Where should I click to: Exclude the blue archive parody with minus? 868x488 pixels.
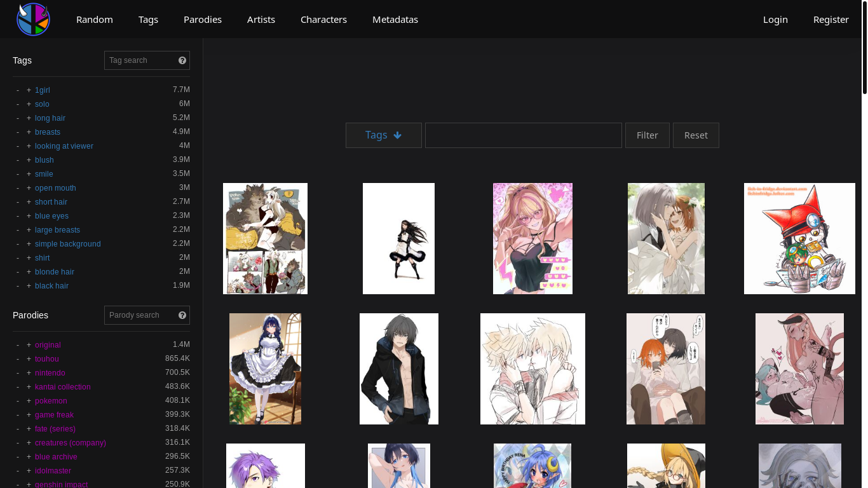18,457
